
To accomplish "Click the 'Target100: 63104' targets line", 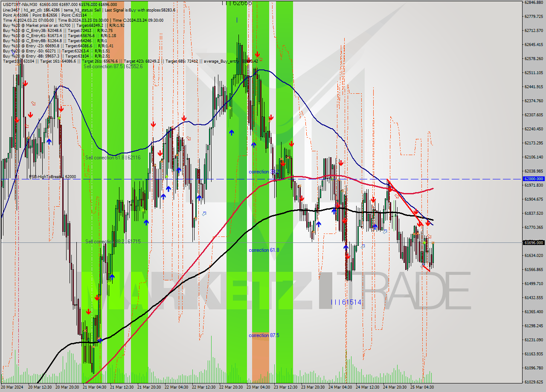I will 130,61.
